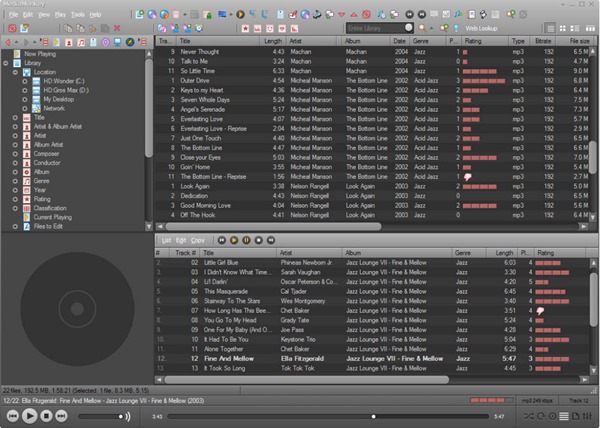Select the details list view mode icon

click(550, 28)
